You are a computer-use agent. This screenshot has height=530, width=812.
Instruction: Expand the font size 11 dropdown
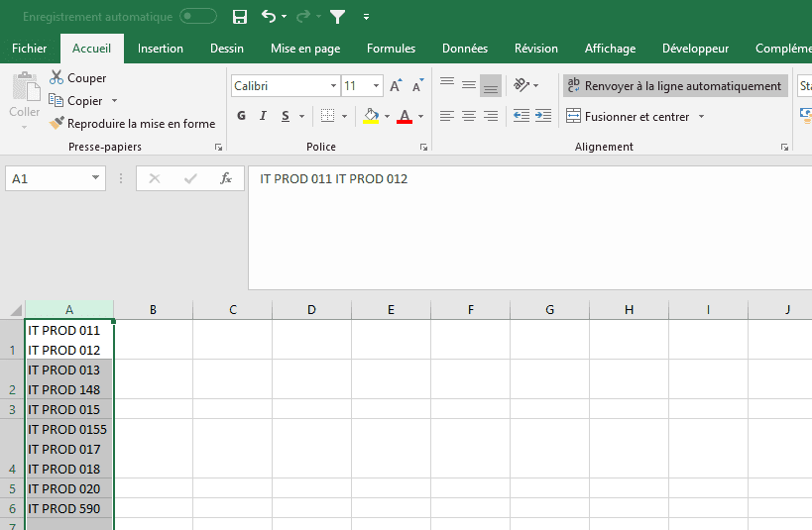click(x=376, y=86)
